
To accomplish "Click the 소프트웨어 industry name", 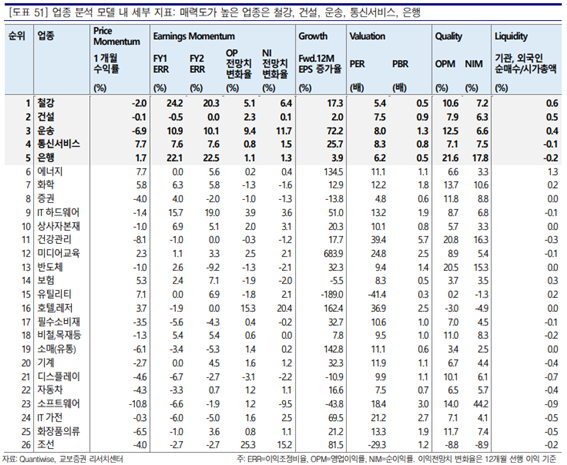I will 59,404.
